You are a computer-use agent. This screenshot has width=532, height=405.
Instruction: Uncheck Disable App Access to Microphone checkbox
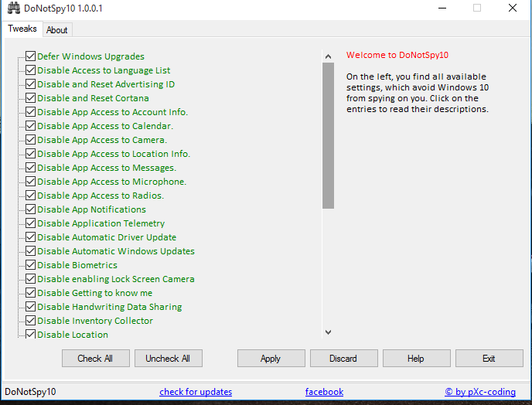(x=30, y=181)
